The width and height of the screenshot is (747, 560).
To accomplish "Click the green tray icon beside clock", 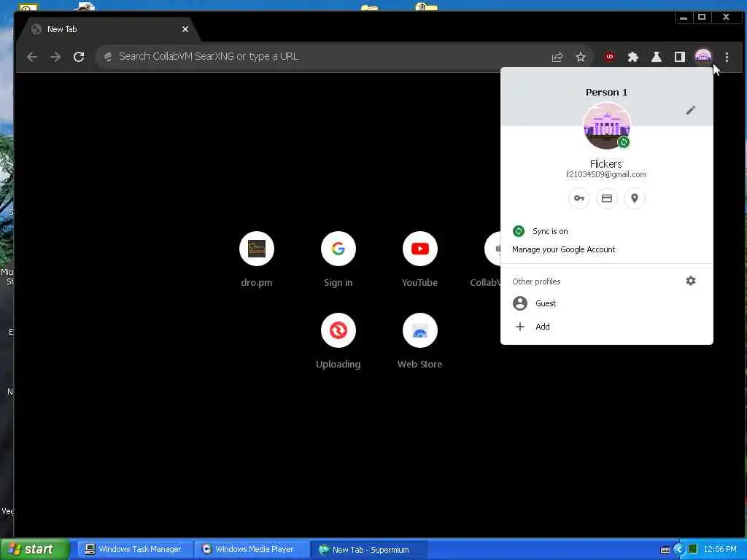I will coord(693,549).
